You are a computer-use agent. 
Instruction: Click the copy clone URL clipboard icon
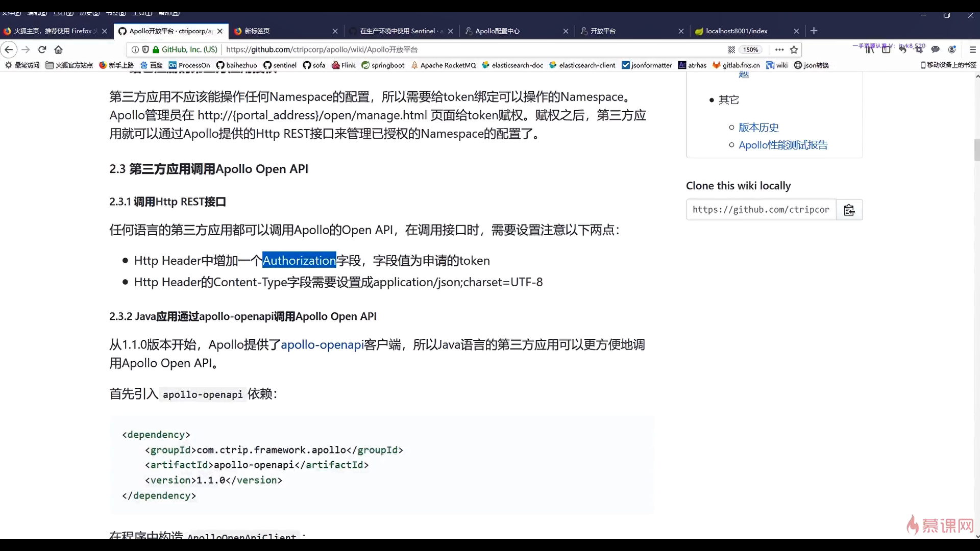[x=849, y=210]
